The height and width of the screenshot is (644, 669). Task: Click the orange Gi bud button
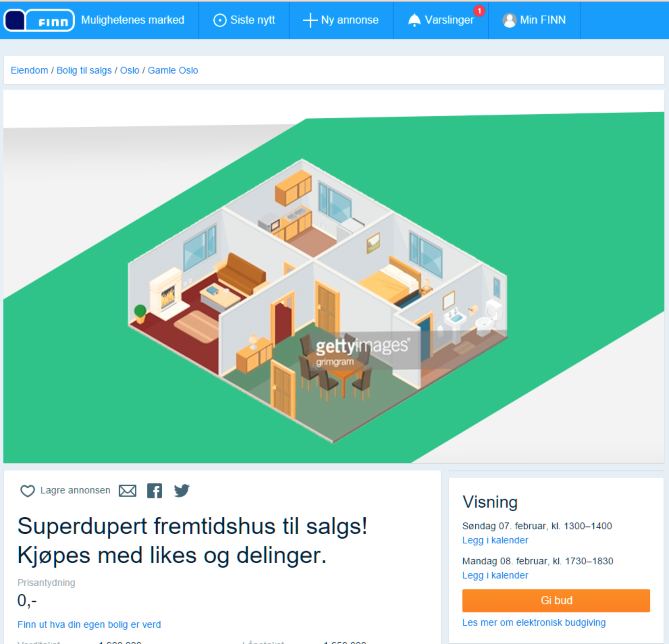pyautogui.click(x=556, y=601)
